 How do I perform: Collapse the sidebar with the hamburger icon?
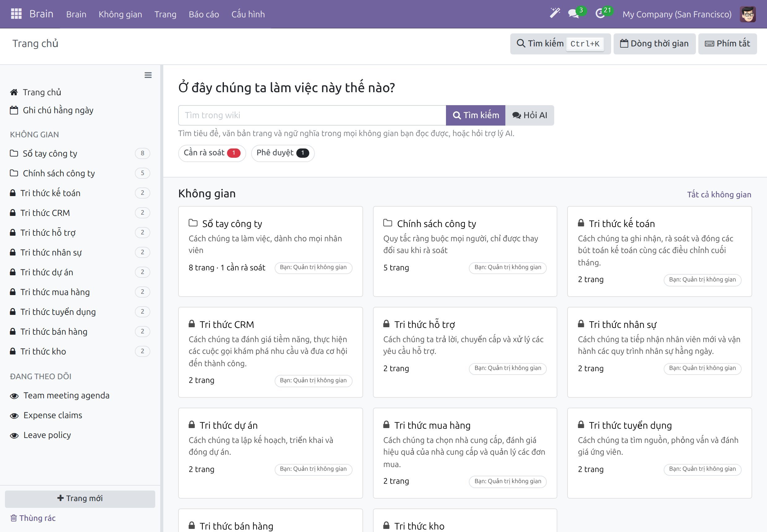148,75
